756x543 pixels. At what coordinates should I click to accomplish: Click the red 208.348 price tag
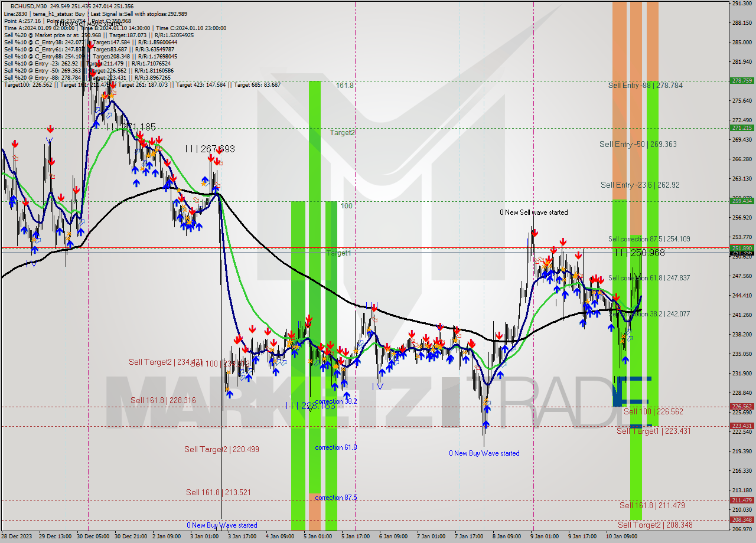tap(742, 519)
